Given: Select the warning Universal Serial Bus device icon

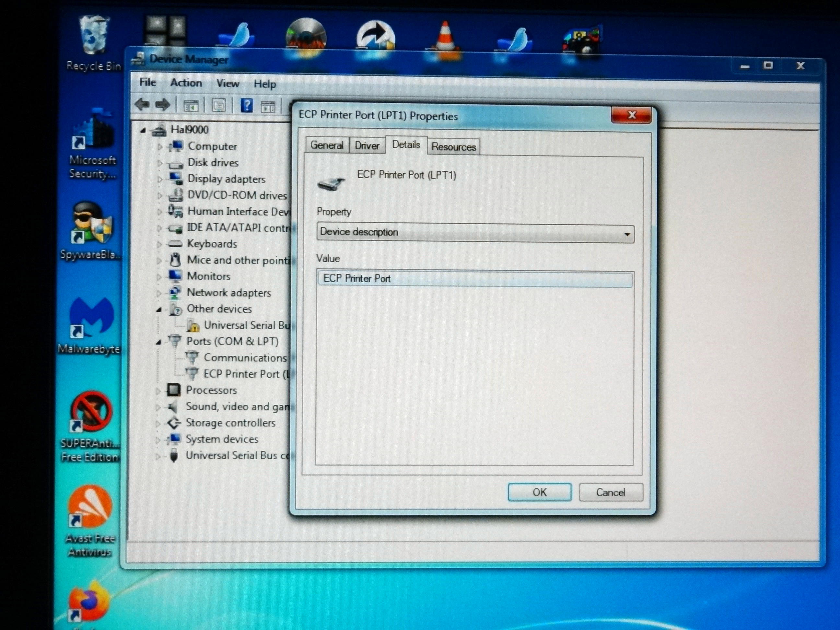Looking at the screenshot, I should point(192,325).
